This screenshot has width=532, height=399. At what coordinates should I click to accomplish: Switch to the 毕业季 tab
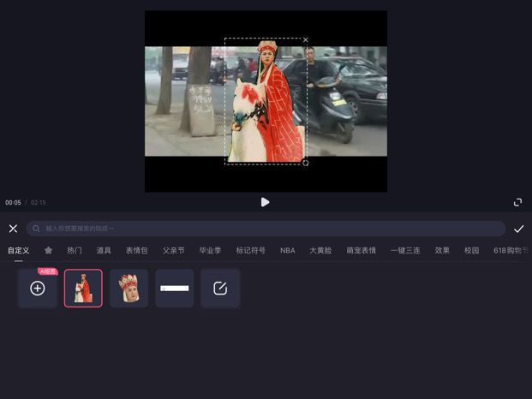click(x=210, y=251)
